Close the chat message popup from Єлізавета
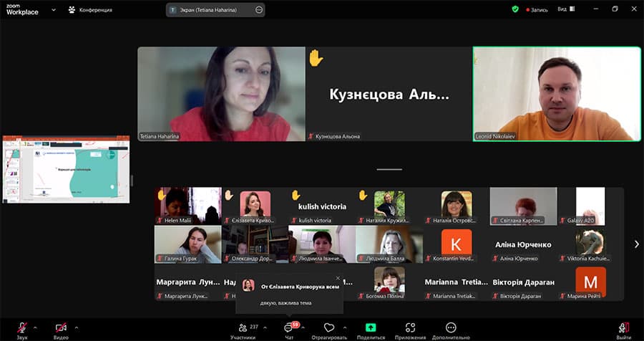This screenshot has height=341, width=644. point(338,278)
